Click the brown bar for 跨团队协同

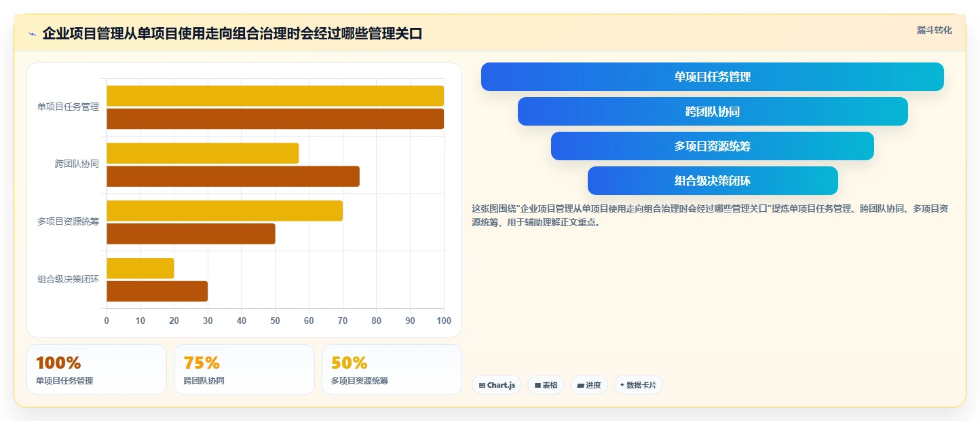[233, 177]
